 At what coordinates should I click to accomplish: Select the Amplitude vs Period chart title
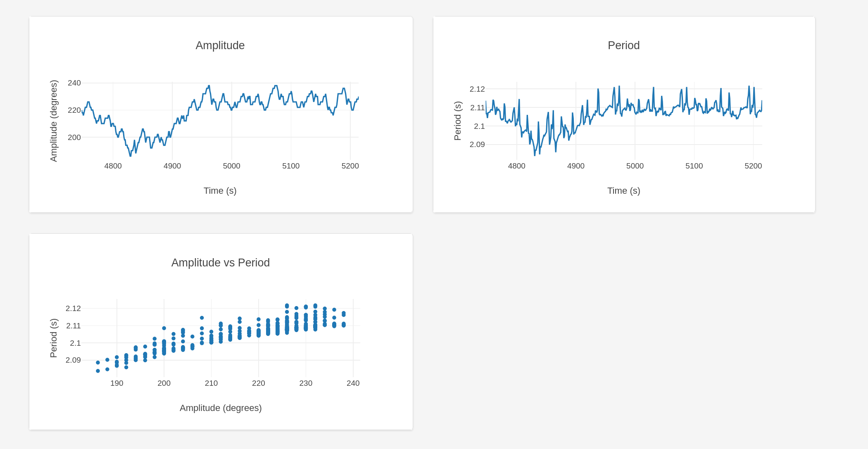coord(220,263)
